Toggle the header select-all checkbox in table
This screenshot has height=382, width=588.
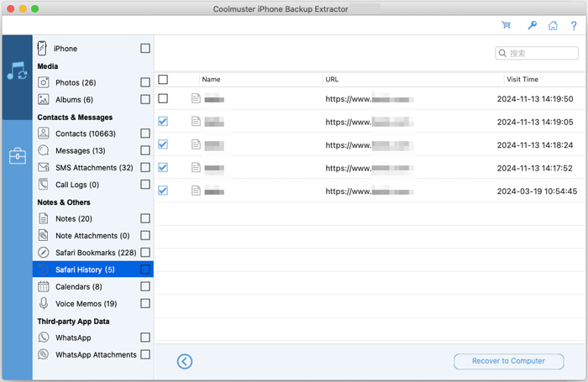point(163,80)
